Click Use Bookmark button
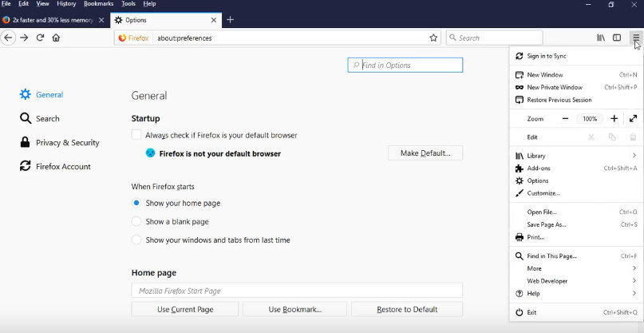The width and height of the screenshot is (644, 333). coord(295,309)
